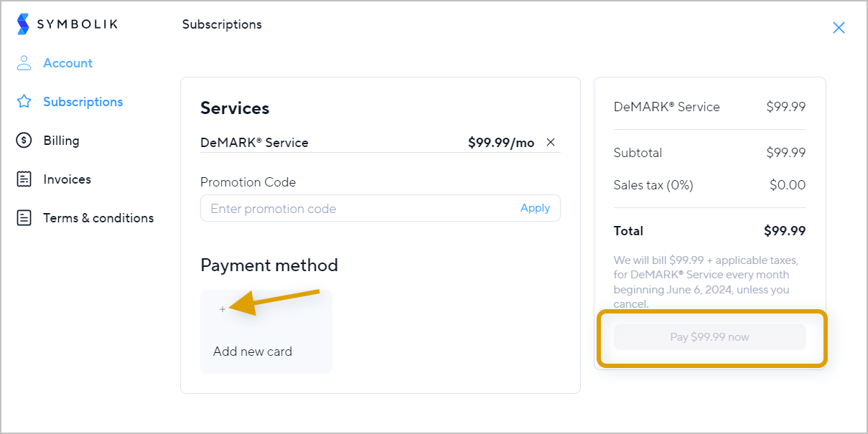This screenshot has height=434, width=868.
Task: Go to Subscriptions in sidebar
Action: [x=83, y=102]
